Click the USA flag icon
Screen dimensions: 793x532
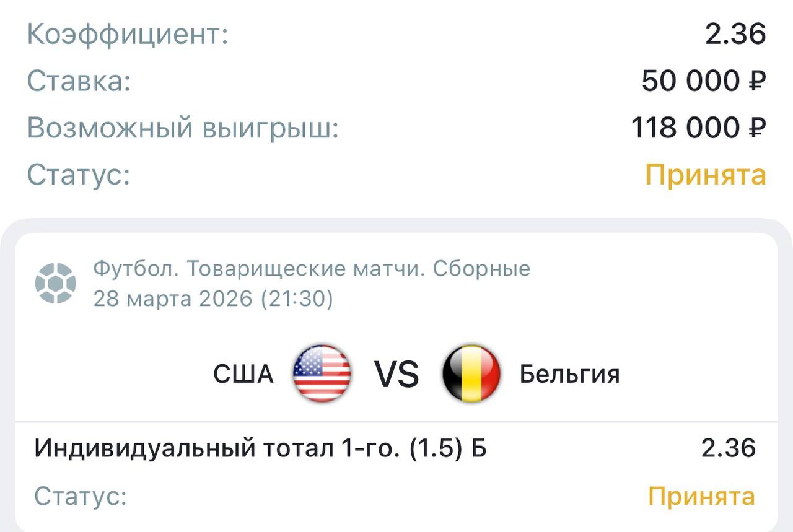click(x=322, y=374)
